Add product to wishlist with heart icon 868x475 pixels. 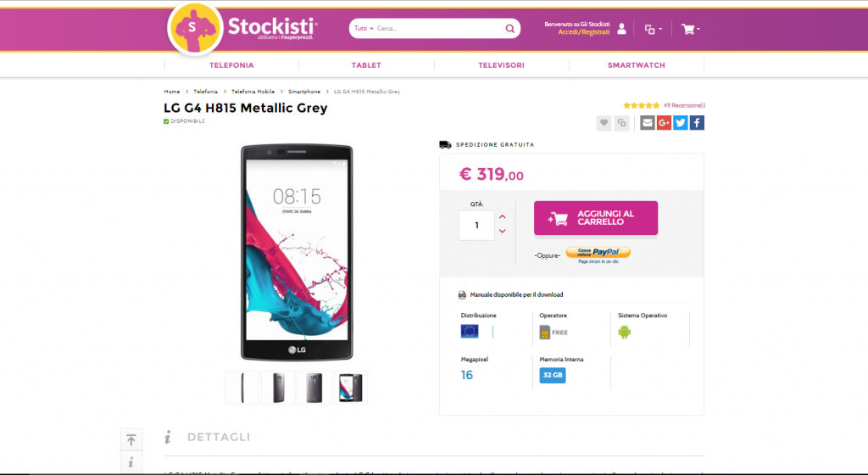(604, 123)
